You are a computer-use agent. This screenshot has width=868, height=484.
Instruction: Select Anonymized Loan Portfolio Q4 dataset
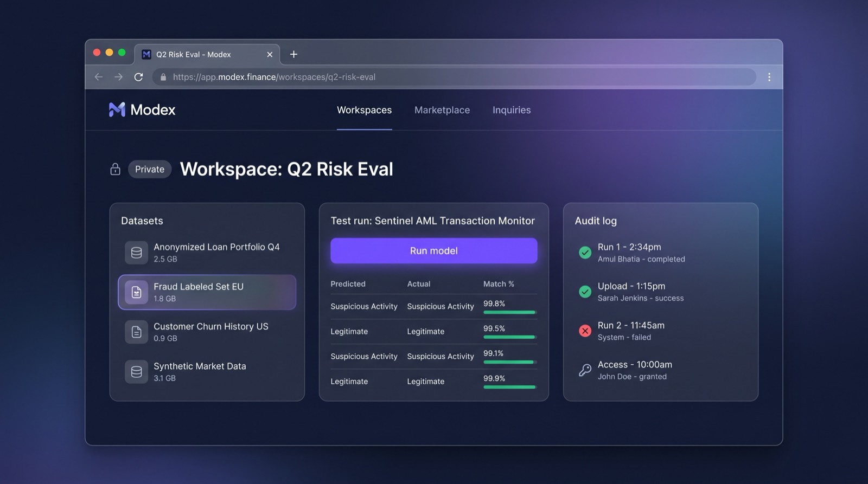point(207,253)
